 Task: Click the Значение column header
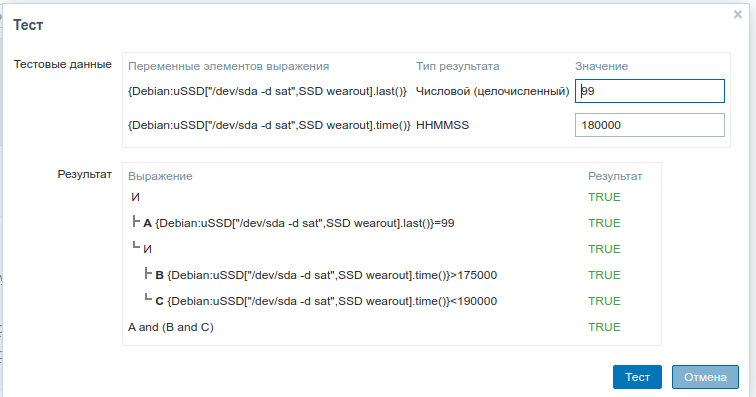[601, 66]
